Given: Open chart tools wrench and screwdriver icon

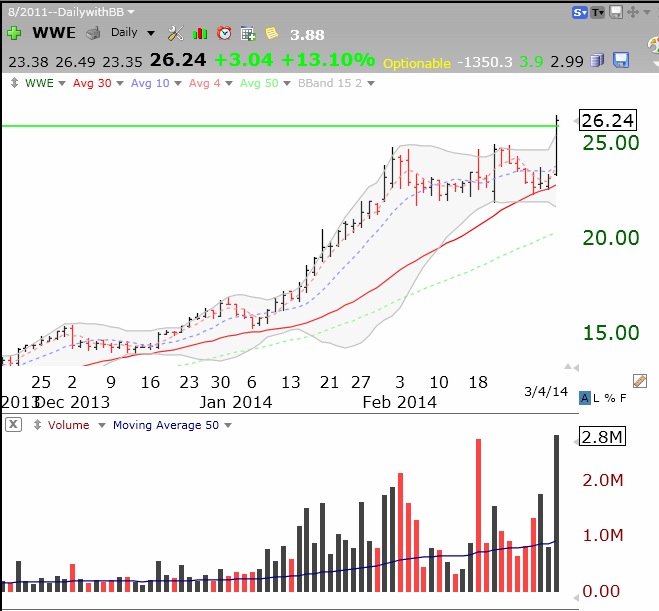Looking at the screenshot, I should (x=175, y=33).
